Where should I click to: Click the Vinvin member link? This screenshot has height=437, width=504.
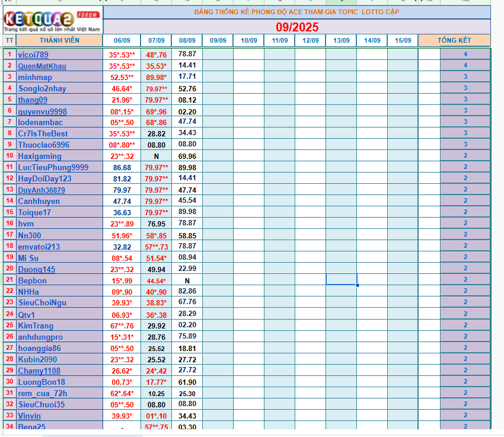[30, 416]
